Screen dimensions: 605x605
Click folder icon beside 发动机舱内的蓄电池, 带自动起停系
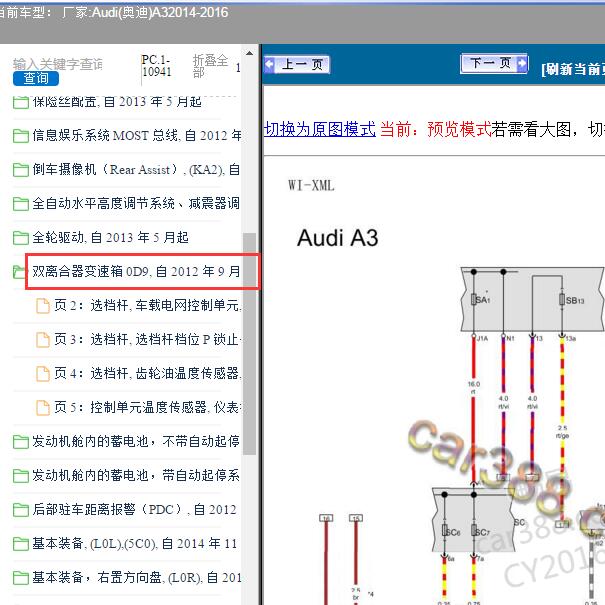(20, 475)
